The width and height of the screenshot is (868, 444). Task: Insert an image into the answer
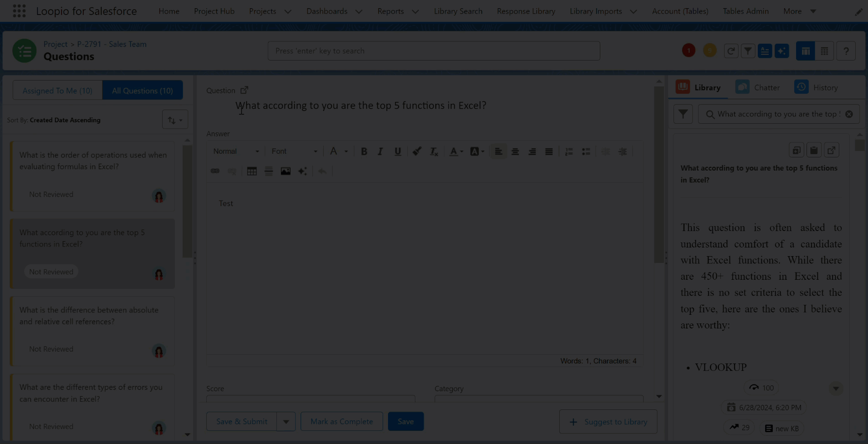(286, 171)
